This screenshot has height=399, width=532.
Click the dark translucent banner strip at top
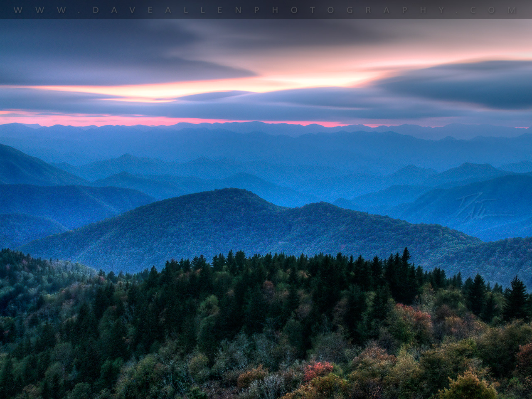tap(266, 3)
